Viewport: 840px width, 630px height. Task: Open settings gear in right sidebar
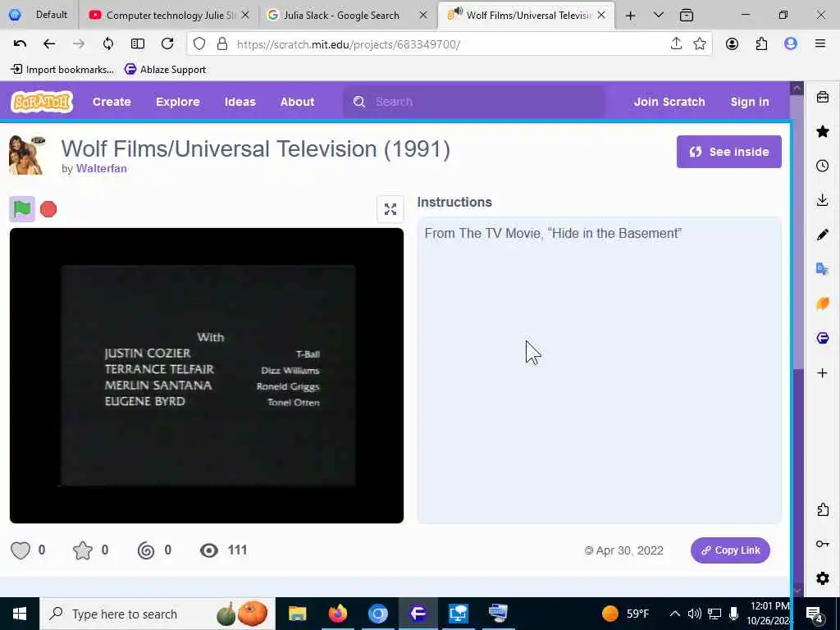822,578
